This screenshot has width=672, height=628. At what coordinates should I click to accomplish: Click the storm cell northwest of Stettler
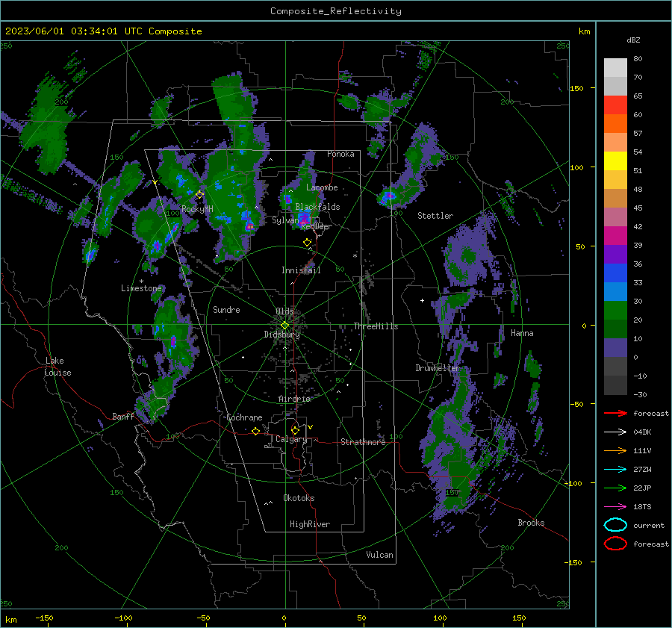pos(389,196)
